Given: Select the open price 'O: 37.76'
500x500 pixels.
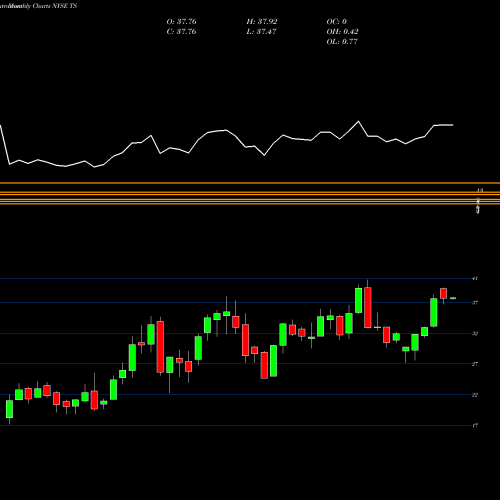Looking at the screenshot, I should [181, 22].
